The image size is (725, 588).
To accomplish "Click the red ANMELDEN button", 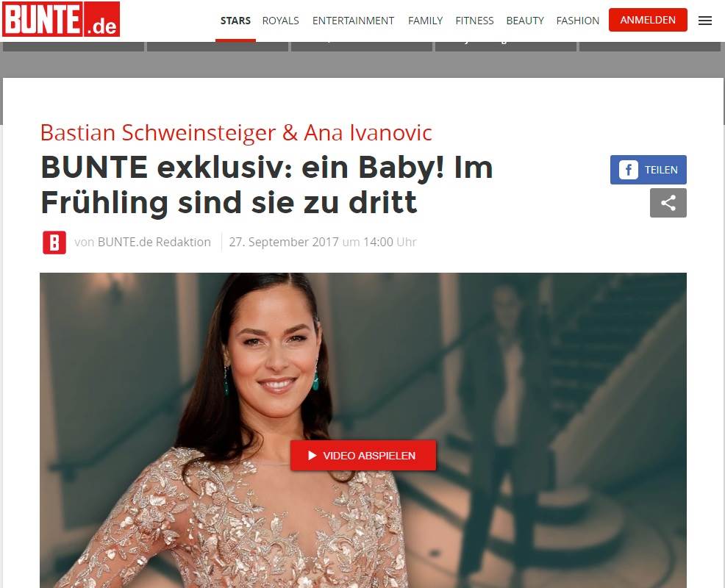I will point(648,20).
